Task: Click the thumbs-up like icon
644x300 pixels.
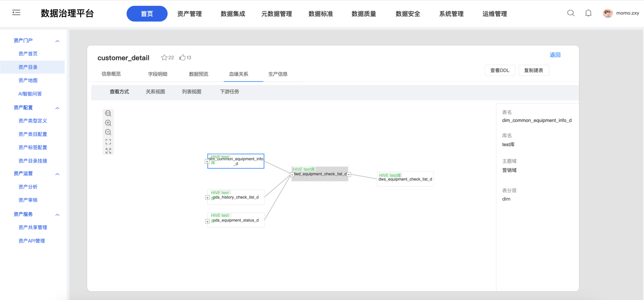Action: [182, 58]
